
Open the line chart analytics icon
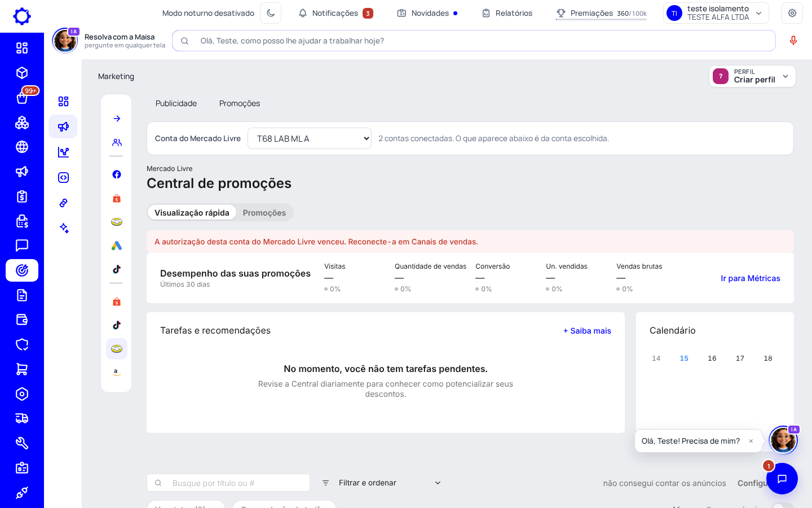(x=63, y=152)
